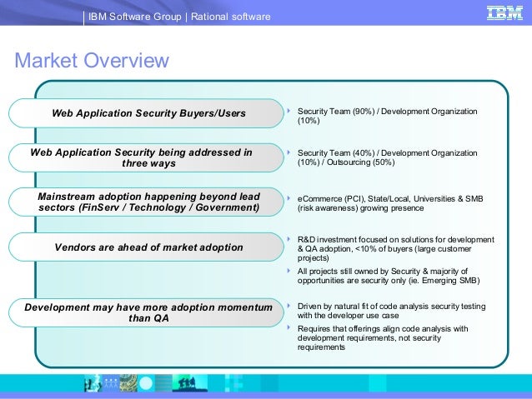Click the 'Security Team (40%)' bullet text

(387, 157)
